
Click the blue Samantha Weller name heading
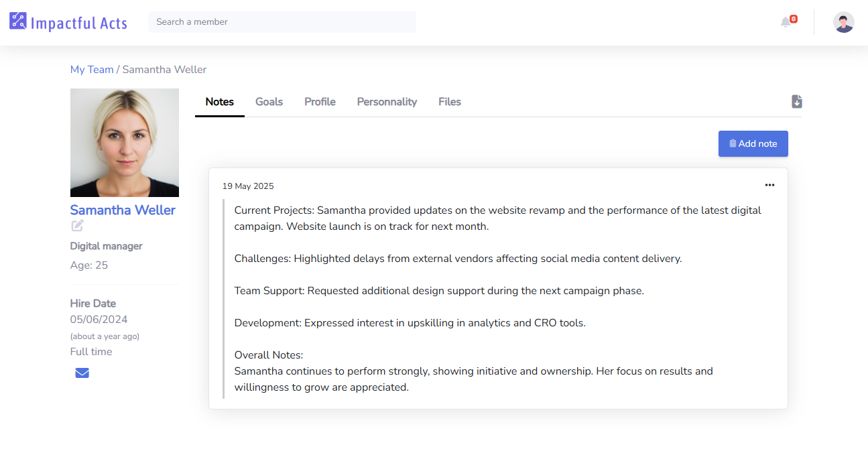tap(123, 210)
